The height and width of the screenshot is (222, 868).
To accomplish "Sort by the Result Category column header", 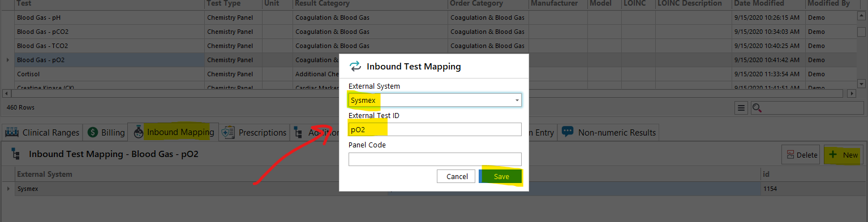I will click(370, 3).
